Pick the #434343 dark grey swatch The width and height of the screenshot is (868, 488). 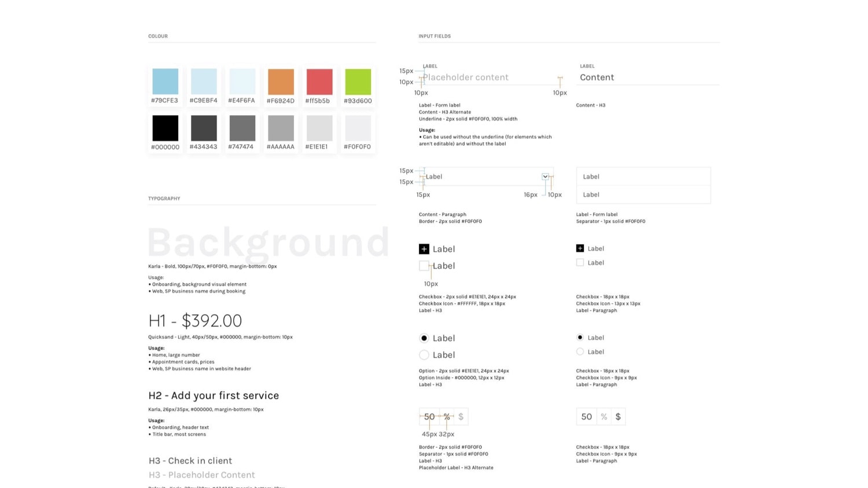[x=204, y=128]
